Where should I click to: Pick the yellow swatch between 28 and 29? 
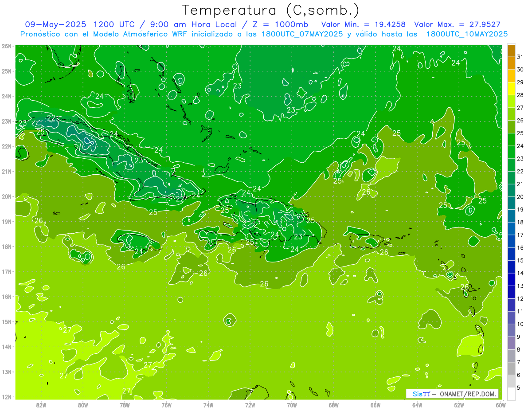pyautogui.click(x=511, y=89)
